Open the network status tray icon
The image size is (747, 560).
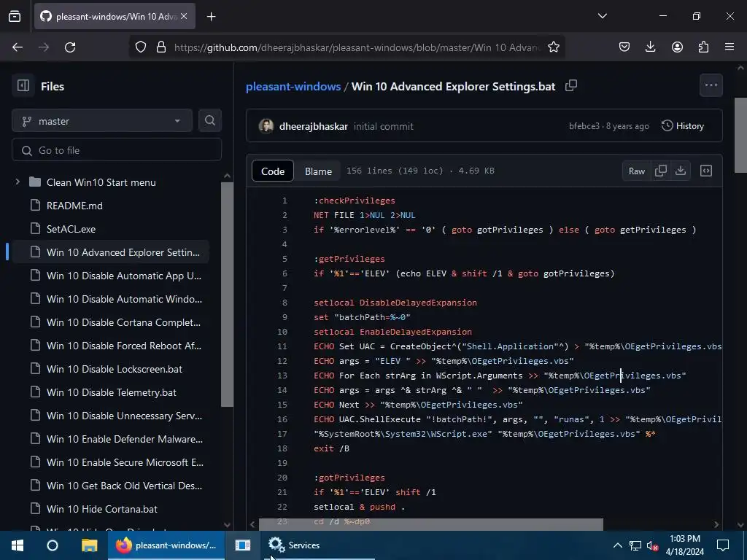635,545
